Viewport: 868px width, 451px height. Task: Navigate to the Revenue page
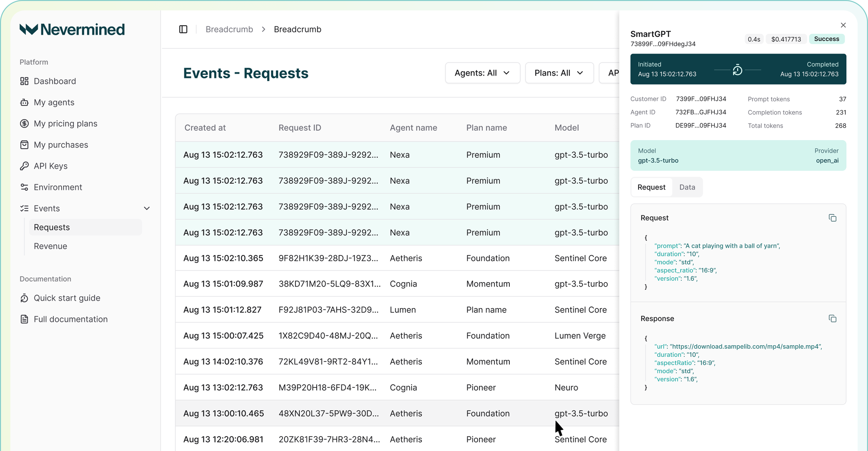click(x=51, y=246)
